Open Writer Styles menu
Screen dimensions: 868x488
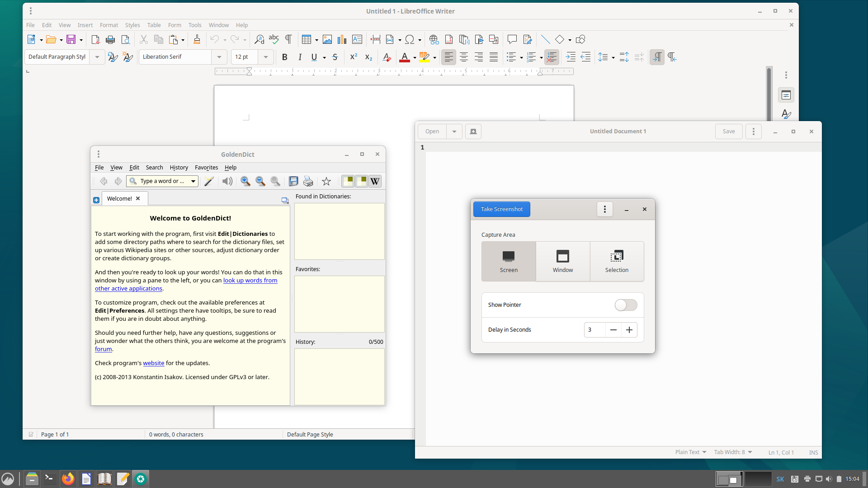pos(132,25)
